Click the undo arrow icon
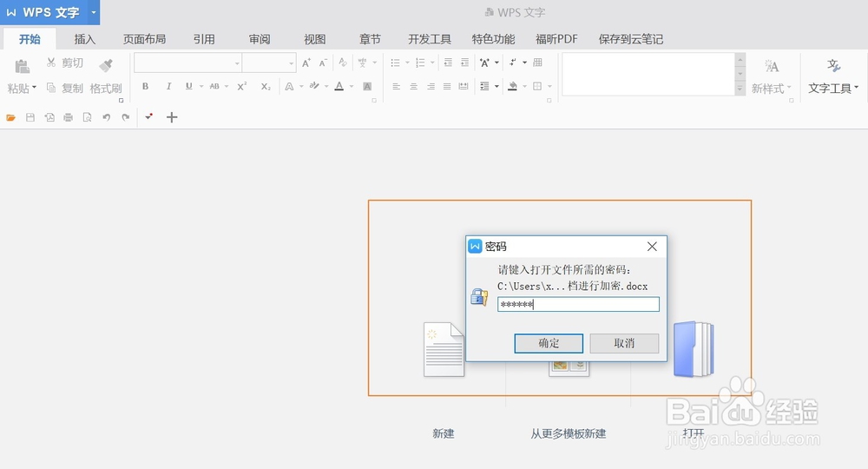Image resolution: width=868 pixels, height=469 pixels. click(106, 117)
